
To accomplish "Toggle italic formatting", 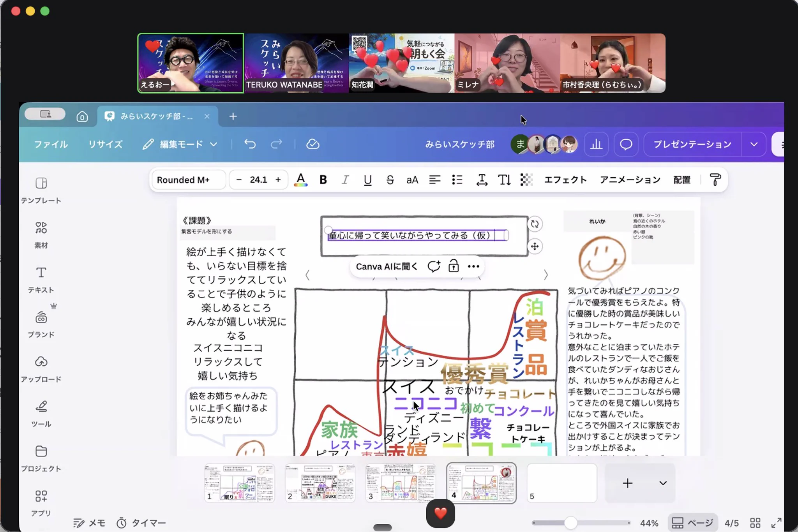I will pos(345,180).
